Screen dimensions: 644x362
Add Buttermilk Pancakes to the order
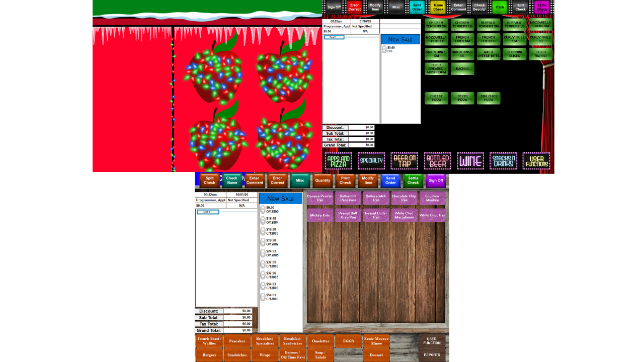[x=348, y=198]
